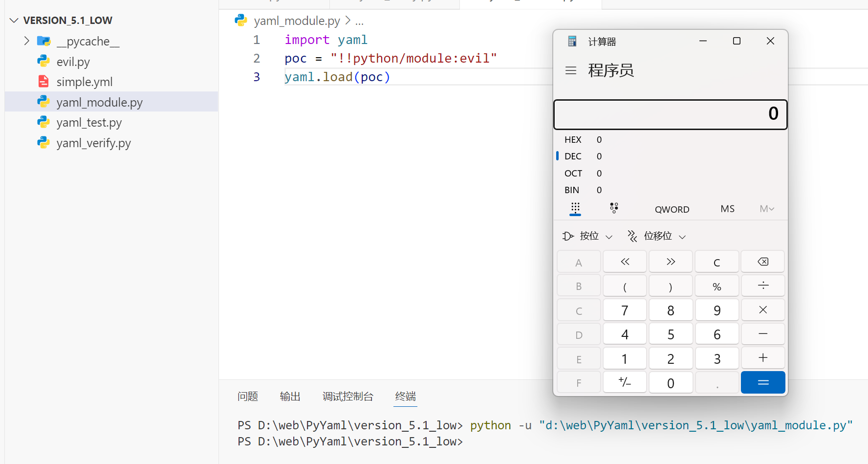Click the Python icon next to evil.py

[43, 61]
